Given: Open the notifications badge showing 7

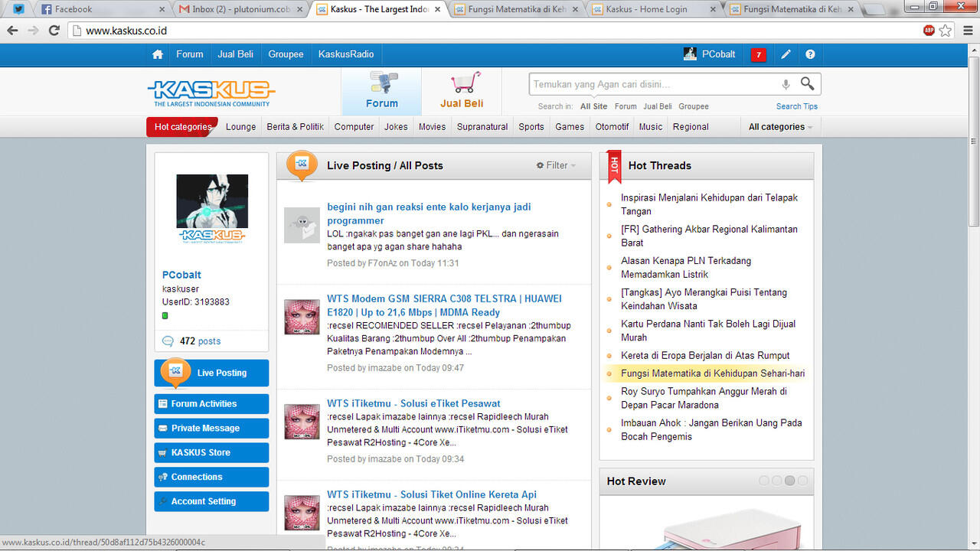Looking at the screenshot, I should tap(759, 55).
